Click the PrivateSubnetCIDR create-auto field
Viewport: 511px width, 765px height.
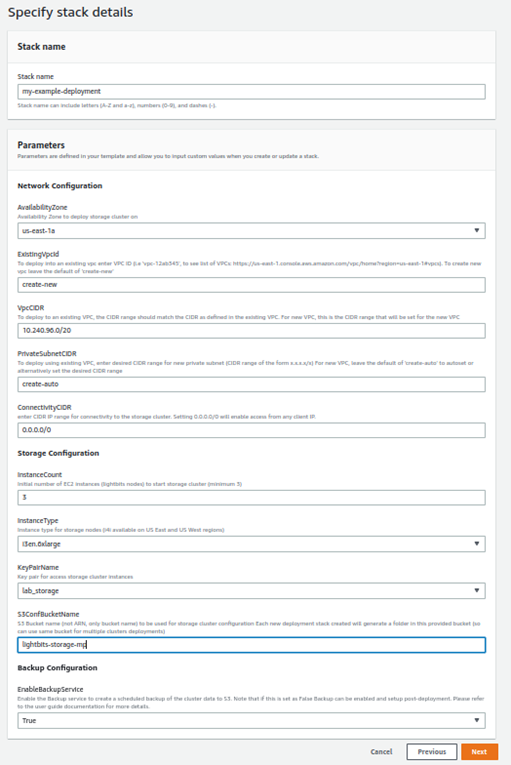[x=251, y=384]
